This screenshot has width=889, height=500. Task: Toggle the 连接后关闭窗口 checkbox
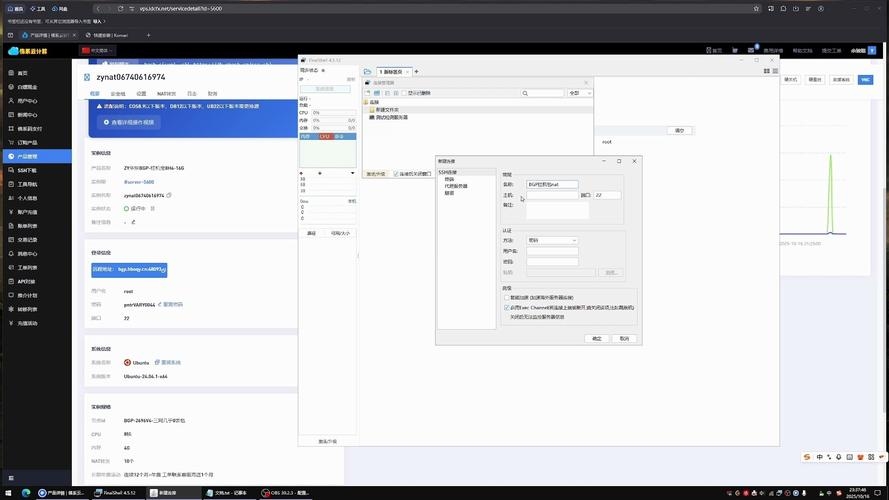click(x=396, y=173)
